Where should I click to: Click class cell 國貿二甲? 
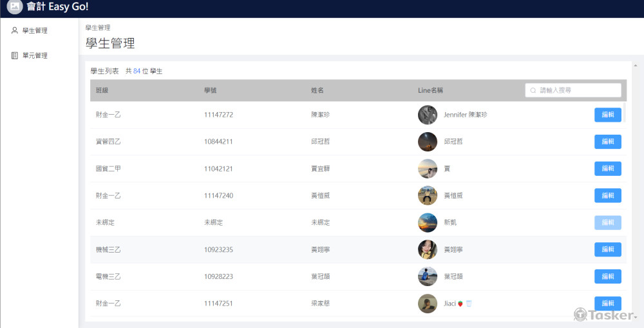[x=108, y=169]
